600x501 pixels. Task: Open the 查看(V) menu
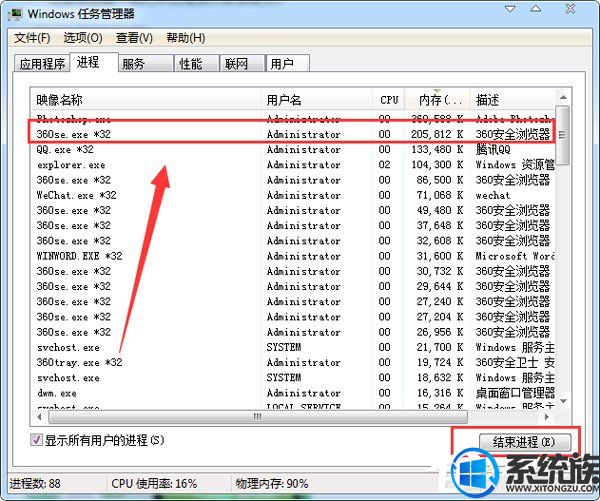(x=134, y=38)
